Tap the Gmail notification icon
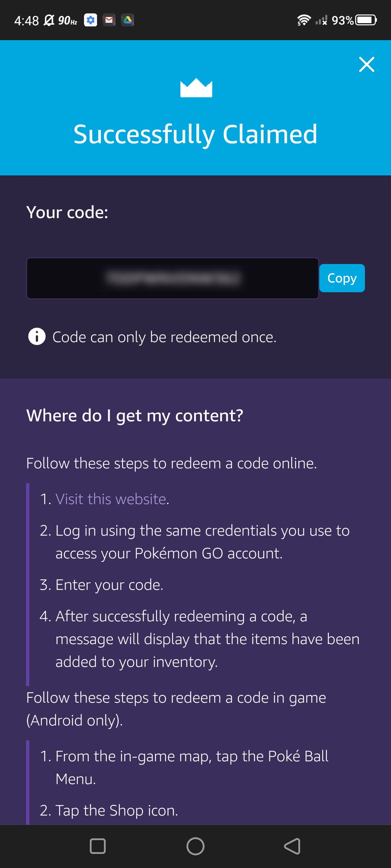The height and width of the screenshot is (868, 391). pyautogui.click(x=109, y=20)
